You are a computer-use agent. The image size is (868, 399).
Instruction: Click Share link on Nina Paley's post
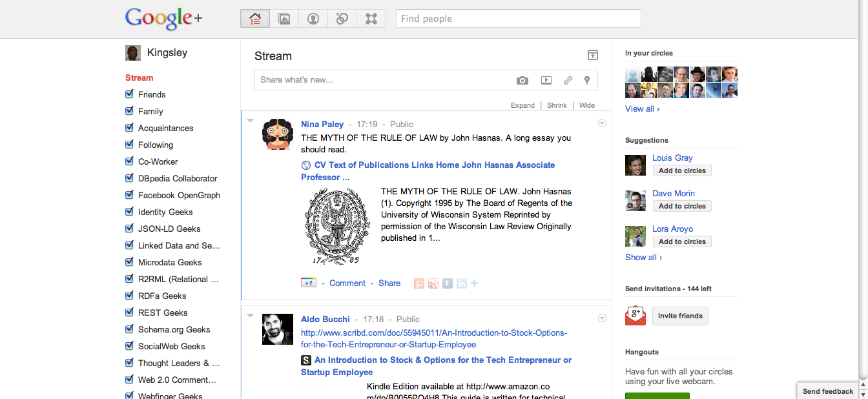click(x=389, y=283)
